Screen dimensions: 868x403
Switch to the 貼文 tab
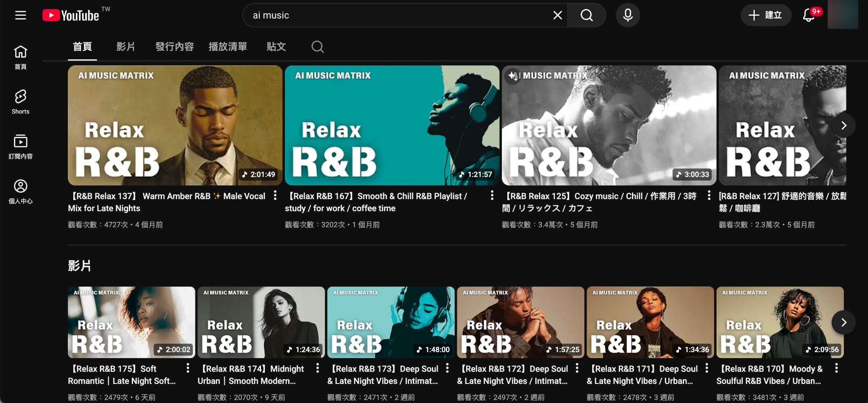pos(276,47)
